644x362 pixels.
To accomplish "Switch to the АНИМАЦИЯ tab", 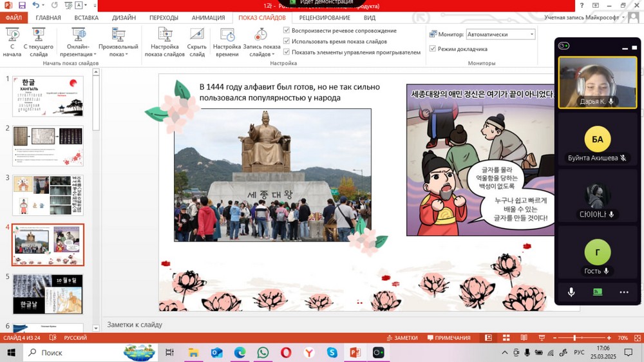I will (x=208, y=17).
